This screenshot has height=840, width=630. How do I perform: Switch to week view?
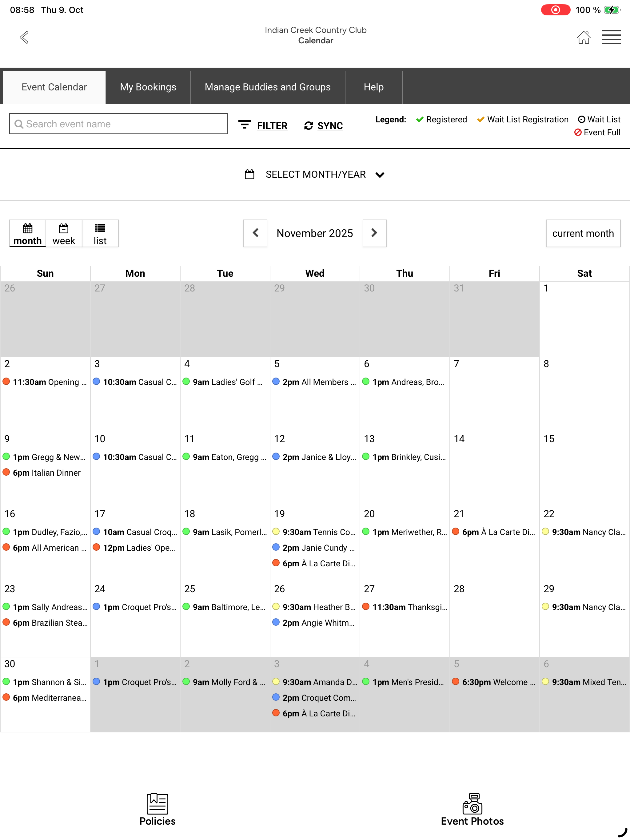coord(64,233)
